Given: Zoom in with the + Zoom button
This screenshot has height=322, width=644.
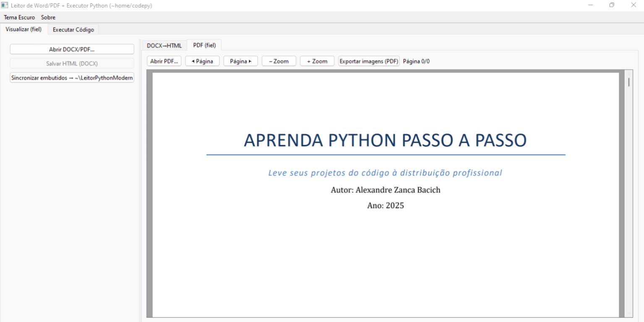Looking at the screenshot, I should click(317, 61).
